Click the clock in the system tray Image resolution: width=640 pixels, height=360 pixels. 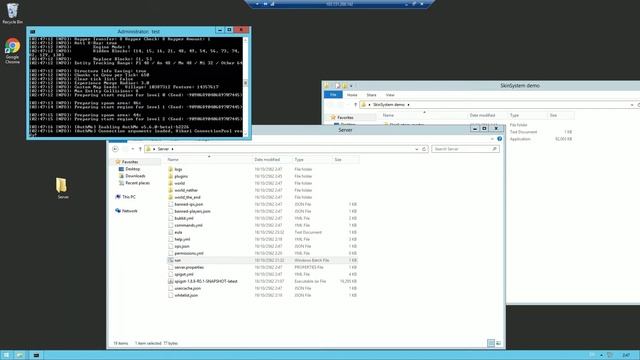click(x=626, y=355)
